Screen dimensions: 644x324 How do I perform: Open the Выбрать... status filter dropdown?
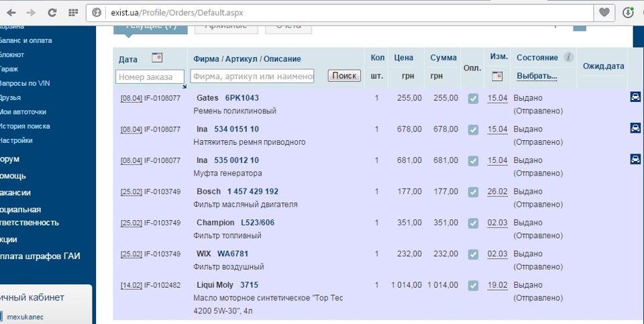click(x=537, y=76)
